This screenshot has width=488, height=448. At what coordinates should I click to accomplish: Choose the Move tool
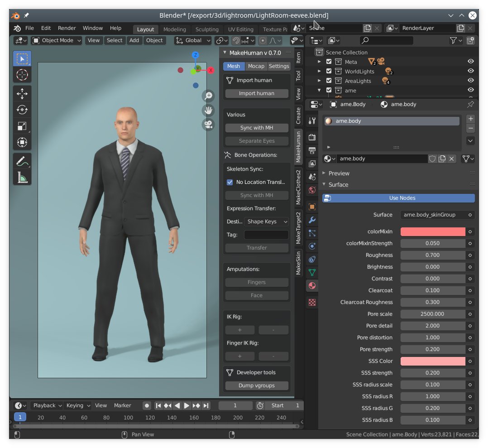pos(22,93)
